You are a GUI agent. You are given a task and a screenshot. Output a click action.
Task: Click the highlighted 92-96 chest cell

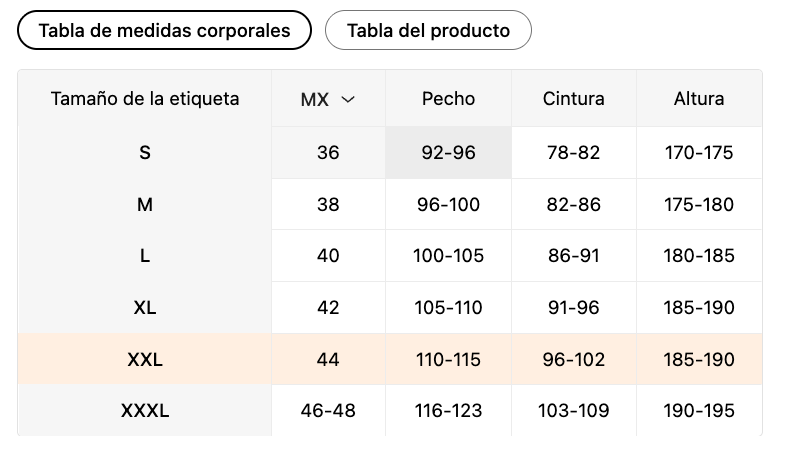448,153
